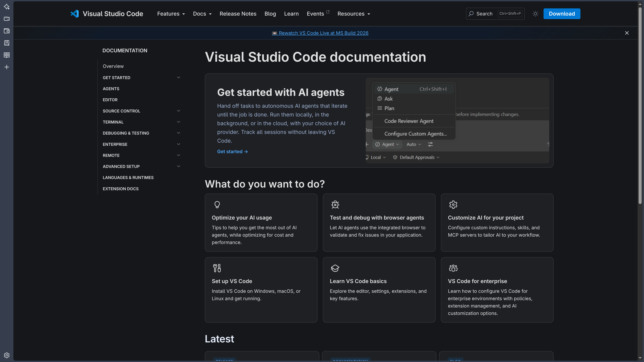Open the AGENTS docs section
Image resolution: width=644 pixels, height=362 pixels.
tap(111, 89)
